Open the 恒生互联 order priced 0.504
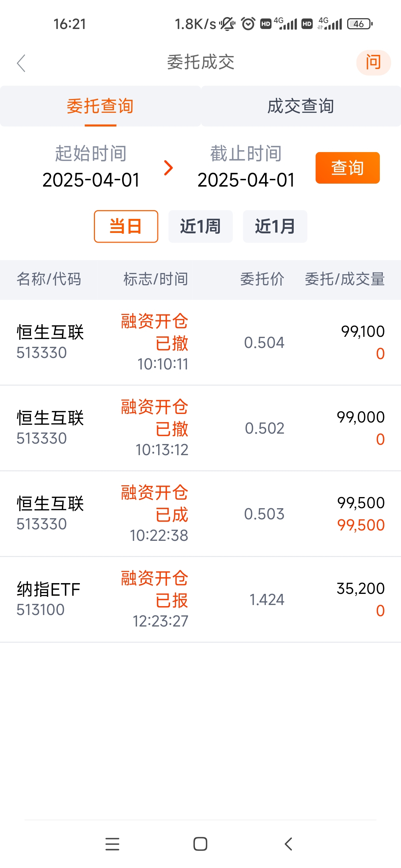This screenshot has height=868, width=401. click(x=200, y=342)
